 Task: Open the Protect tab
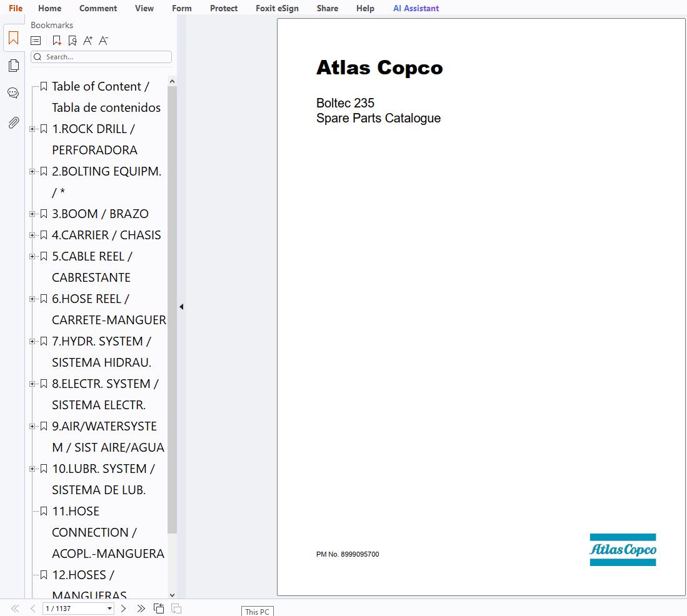(224, 8)
